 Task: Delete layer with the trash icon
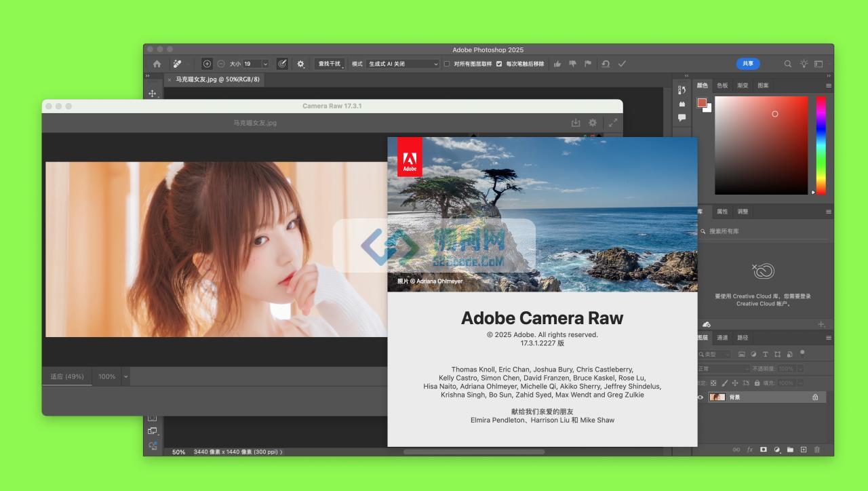(x=817, y=450)
